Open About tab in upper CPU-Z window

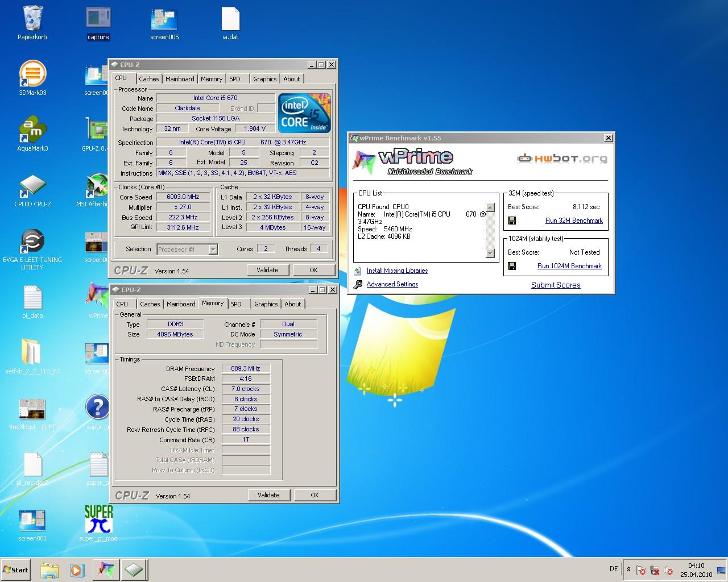click(x=292, y=79)
